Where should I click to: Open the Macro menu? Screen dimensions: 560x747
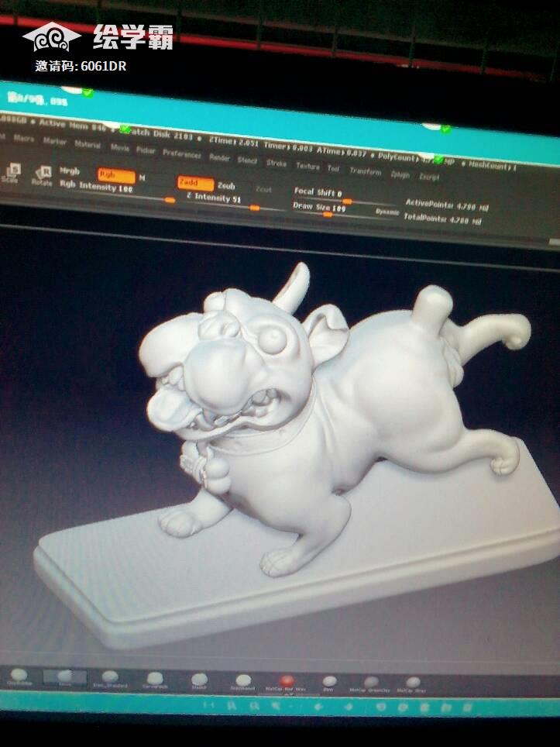tap(24, 139)
